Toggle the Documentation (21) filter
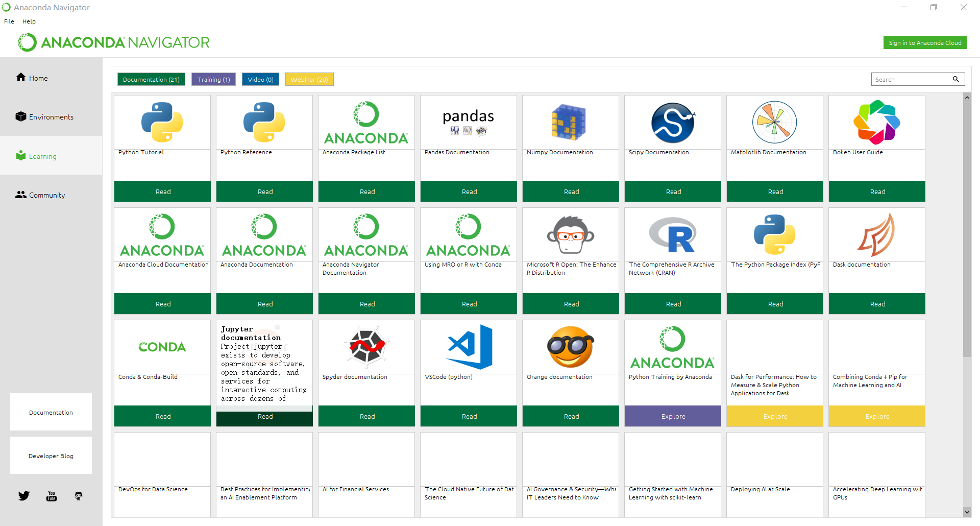980x526 pixels. [151, 79]
